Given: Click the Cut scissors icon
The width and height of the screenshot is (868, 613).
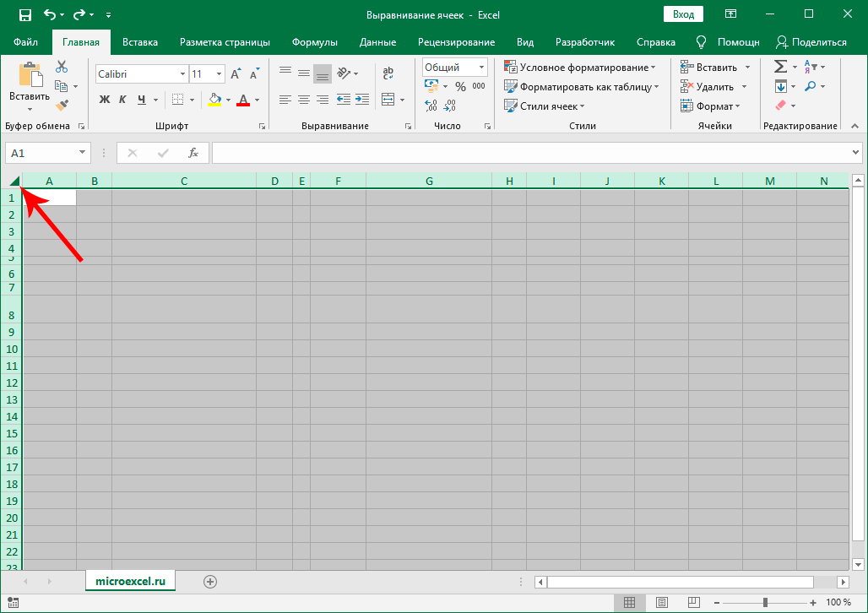Looking at the screenshot, I should (x=62, y=68).
